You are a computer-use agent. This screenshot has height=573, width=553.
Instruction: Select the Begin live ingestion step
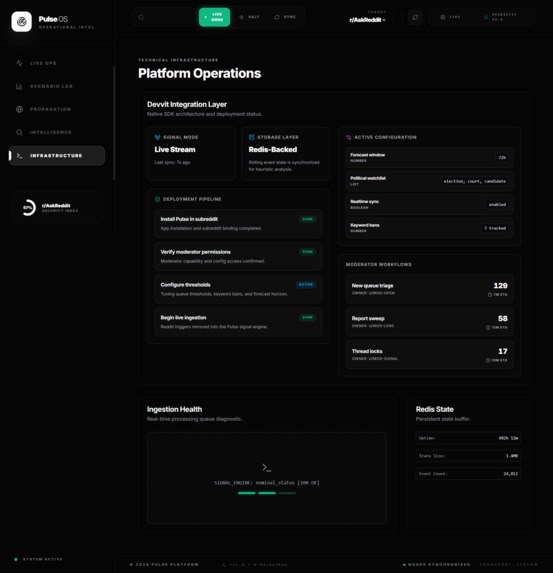[238, 322]
